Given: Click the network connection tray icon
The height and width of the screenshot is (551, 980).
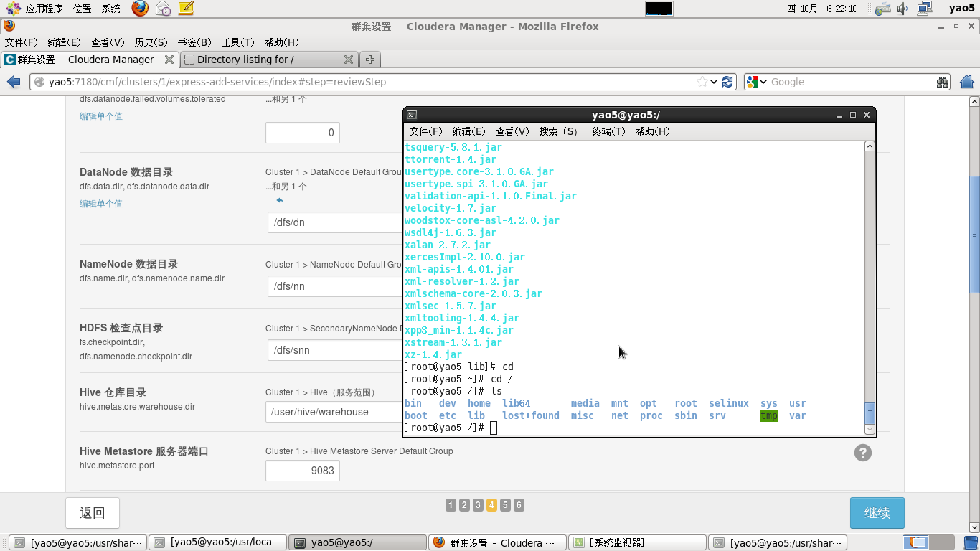Looking at the screenshot, I should click(925, 9).
